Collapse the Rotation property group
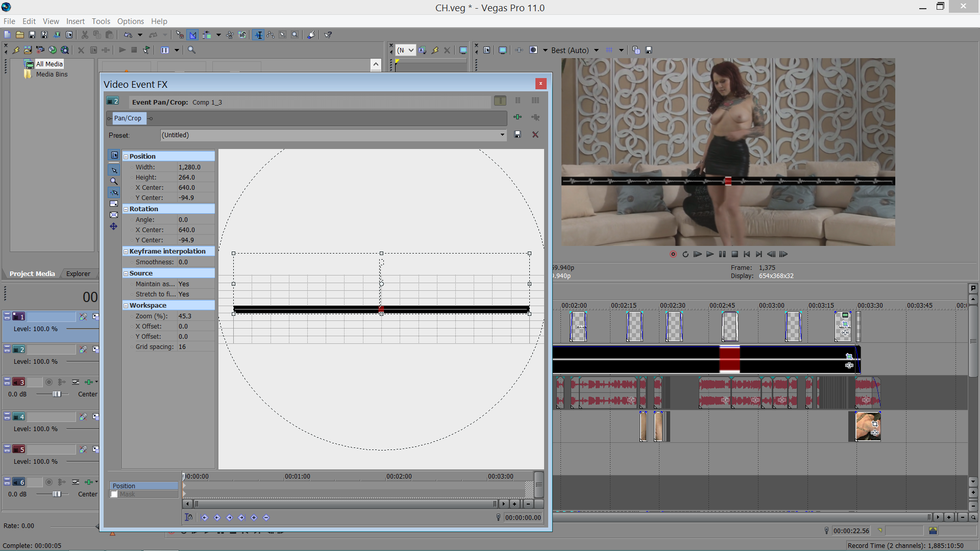Image resolution: width=980 pixels, height=551 pixels. coord(126,209)
